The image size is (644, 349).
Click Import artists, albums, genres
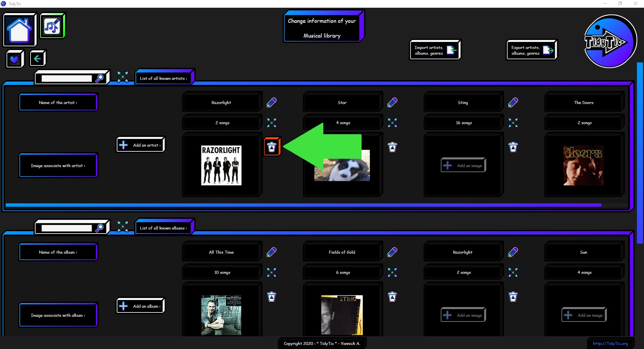point(435,50)
